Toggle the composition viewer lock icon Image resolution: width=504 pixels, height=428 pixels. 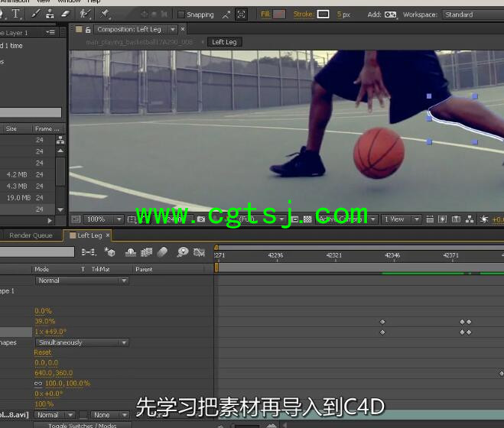pos(88,30)
